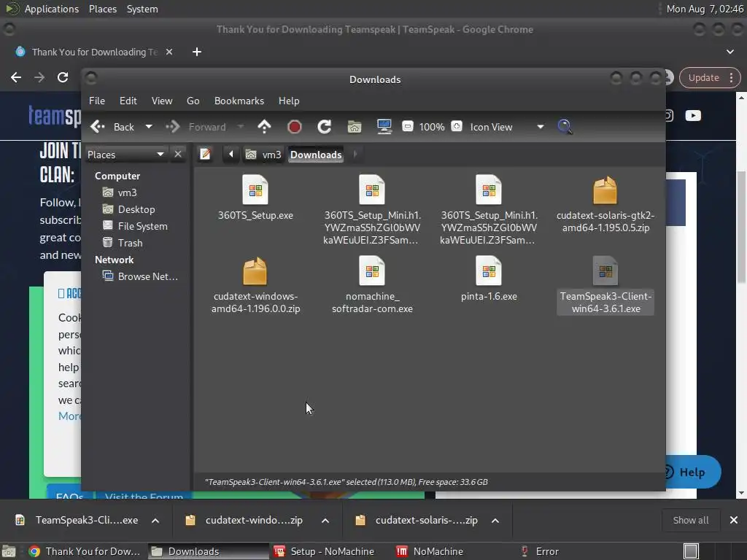Reload the Downloads folder view
The height and width of the screenshot is (560, 747).
pos(325,127)
